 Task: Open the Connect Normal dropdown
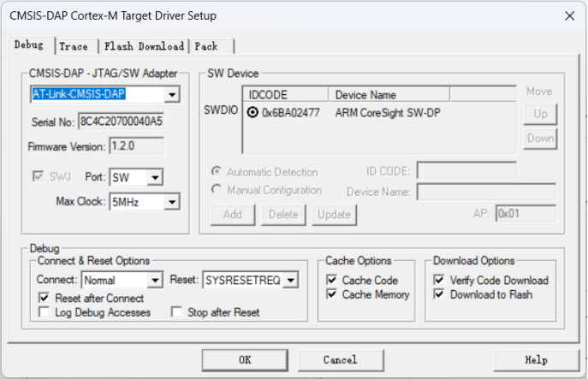pyautogui.click(x=155, y=280)
